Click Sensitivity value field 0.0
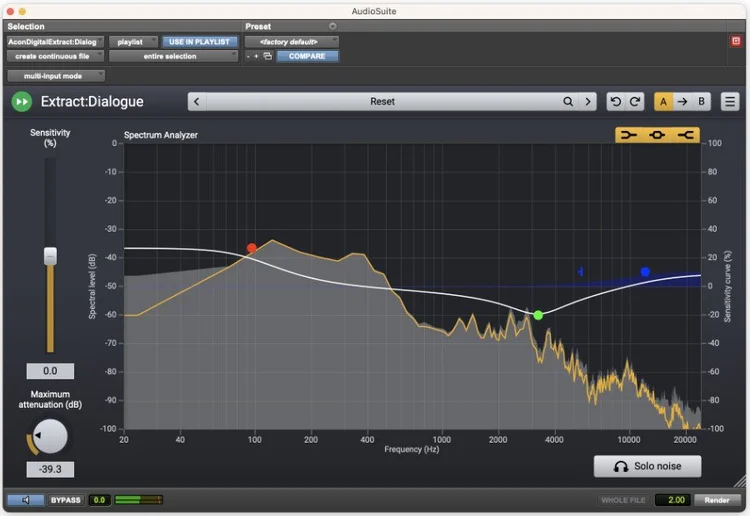The width and height of the screenshot is (750, 516). (50, 371)
